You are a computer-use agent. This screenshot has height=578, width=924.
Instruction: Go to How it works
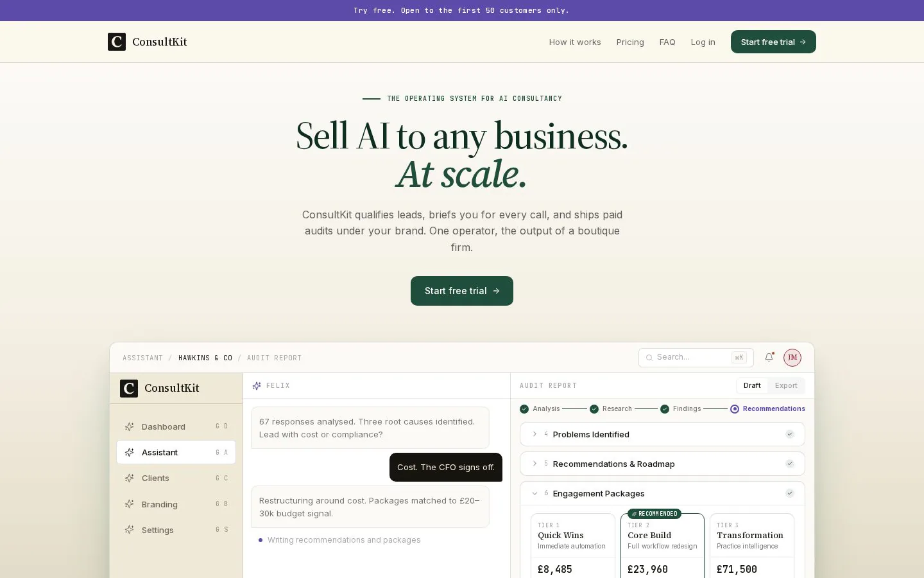tap(575, 42)
